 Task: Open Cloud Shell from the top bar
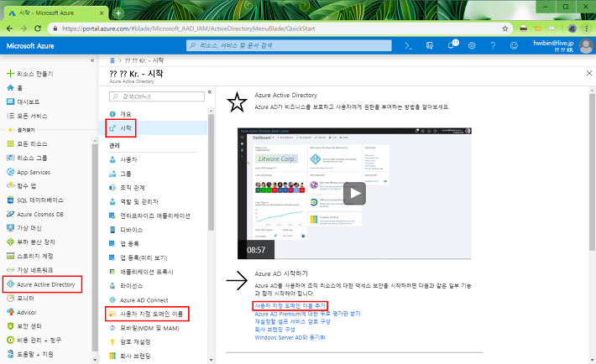(x=409, y=45)
